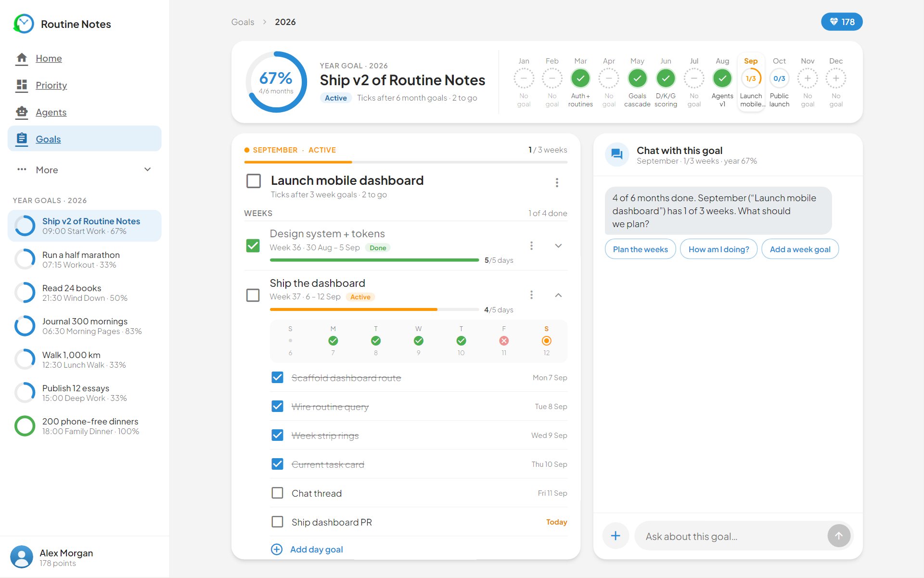Uncheck the Design system + tokens checkbox
Screen dimensions: 924x578
coord(253,245)
